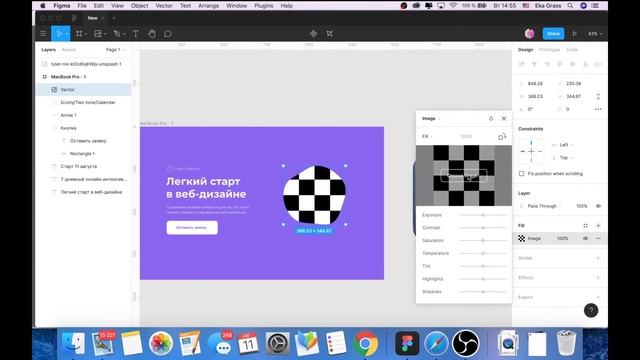The width and height of the screenshot is (640, 360).
Task: Open the Arrange menu
Action: pyautogui.click(x=209, y=6)
